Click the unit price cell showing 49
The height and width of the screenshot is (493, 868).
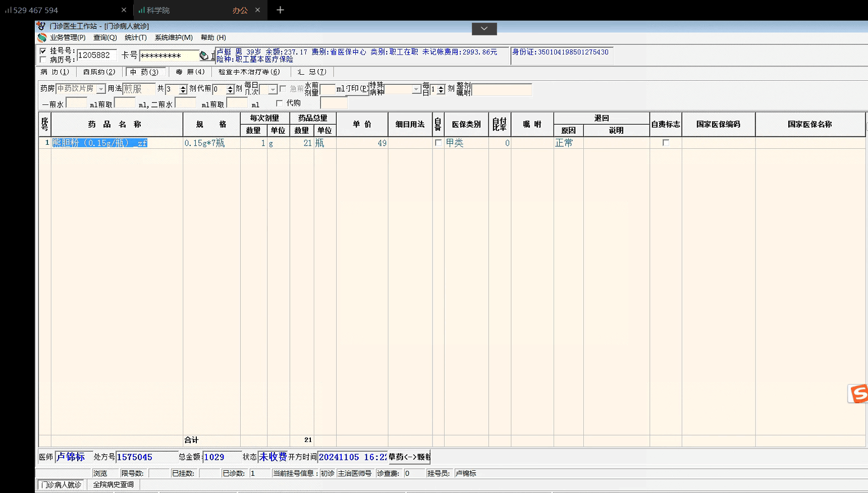pyautogui.click(x=362, y=143)
